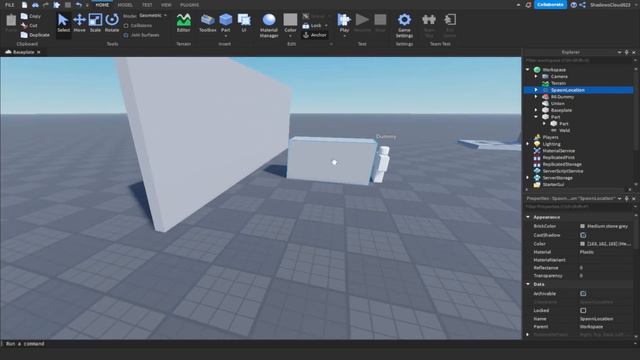Open the Mode Geometric dropdown
This screenshot has height=360, width=640.
(153, 16)
